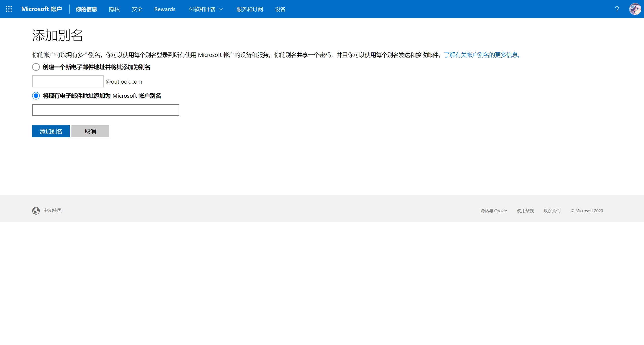Click the 添加别名 button
This screenshot has width=644, height=345.
[51, 131]
